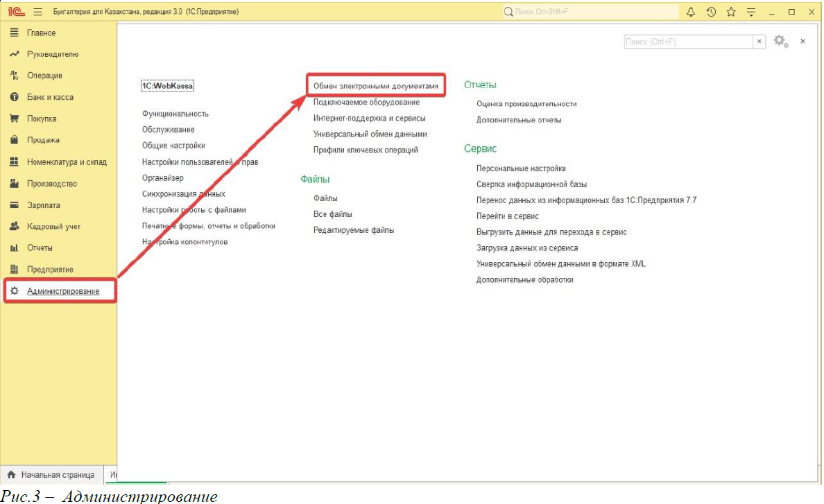Image resolution: width=824 pixels, height=504 pixels.
Task: Open the title bar service settings dropdown
Action: click(750, 12)
